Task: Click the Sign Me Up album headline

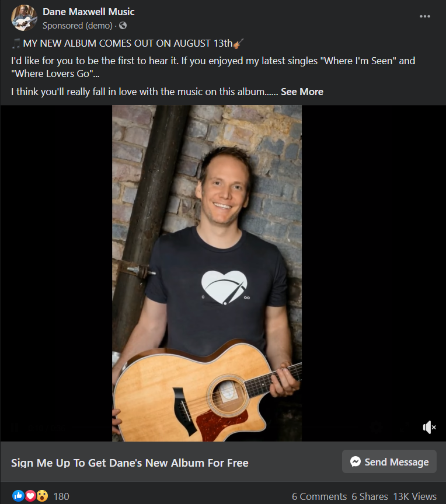Action: tap(130, 463)
